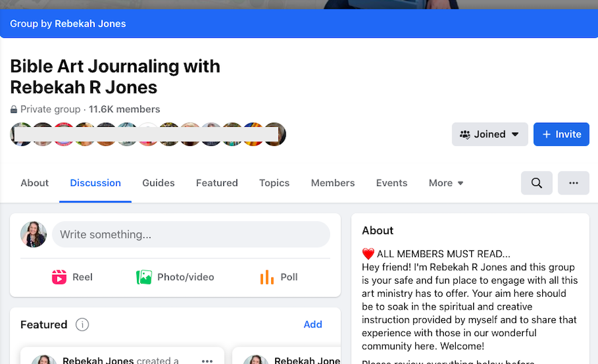Image resolution: width=598 pixels, height=364 pixels.
Task: Switch to the About tab
Action: click(x=35, y=183)
